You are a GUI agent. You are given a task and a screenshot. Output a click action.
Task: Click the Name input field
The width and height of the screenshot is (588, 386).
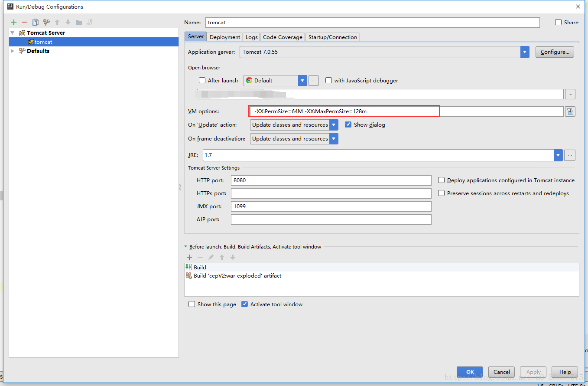pyautogui.click(x=373, y=23)
